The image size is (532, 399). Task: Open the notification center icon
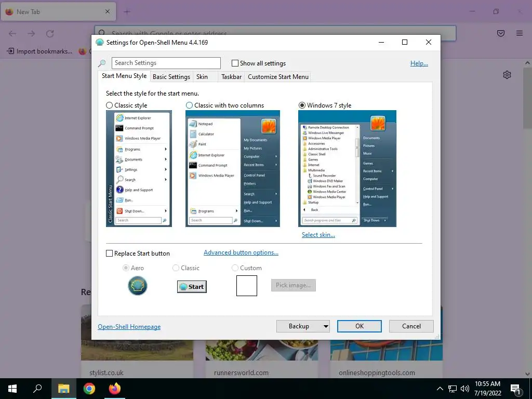(x=516, y=389)
